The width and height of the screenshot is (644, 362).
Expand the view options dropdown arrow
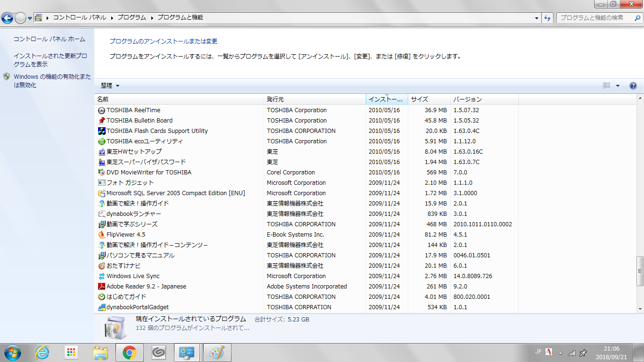coord(618,86)
